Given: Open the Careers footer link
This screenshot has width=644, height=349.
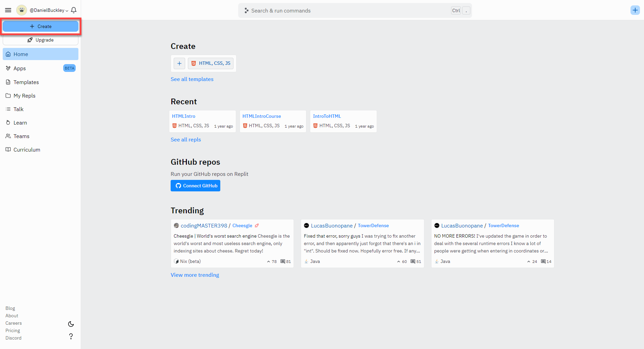Looking at the screenshot, I should click(x=14, y=323).
